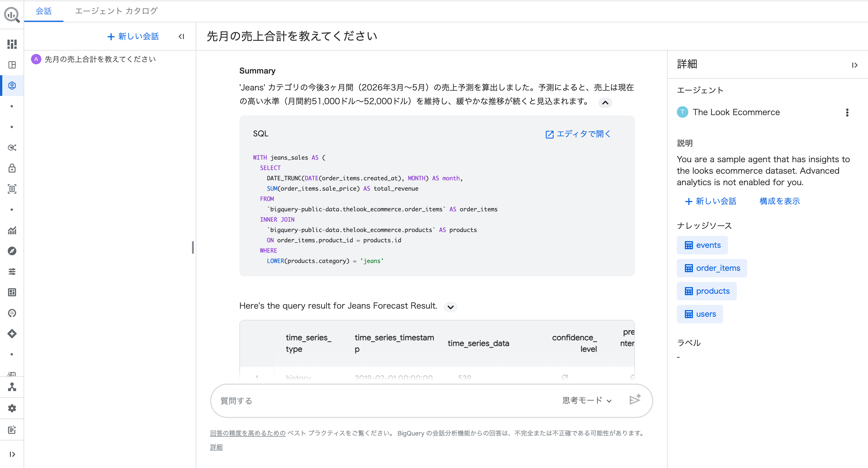Open the order_items knowledge source
The height and width of the screenshot is (468, 868).
pos(711,268)
